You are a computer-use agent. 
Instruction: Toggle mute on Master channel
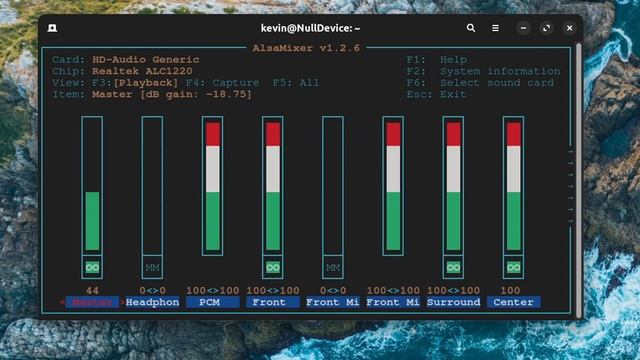click(x=92, y=267)
